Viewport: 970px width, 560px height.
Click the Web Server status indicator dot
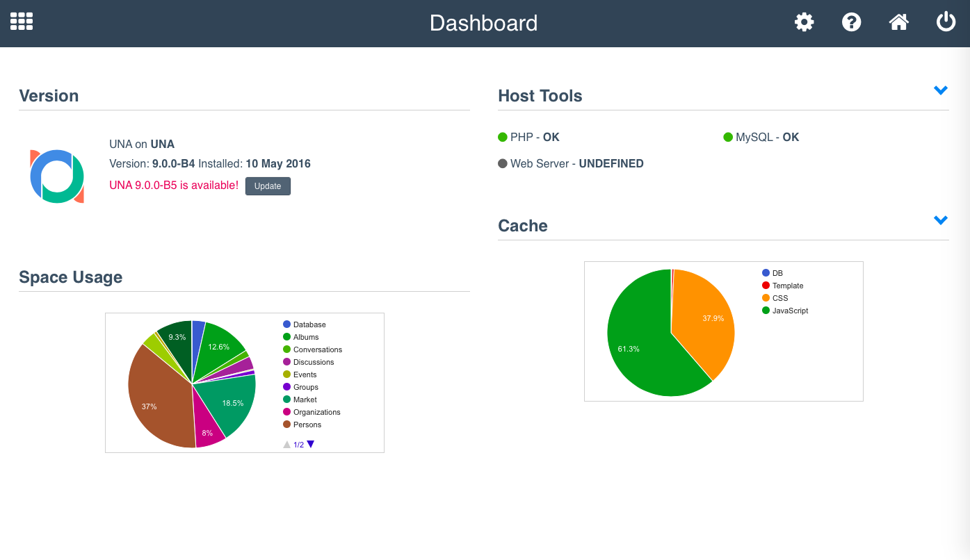(x=502, y=163)
